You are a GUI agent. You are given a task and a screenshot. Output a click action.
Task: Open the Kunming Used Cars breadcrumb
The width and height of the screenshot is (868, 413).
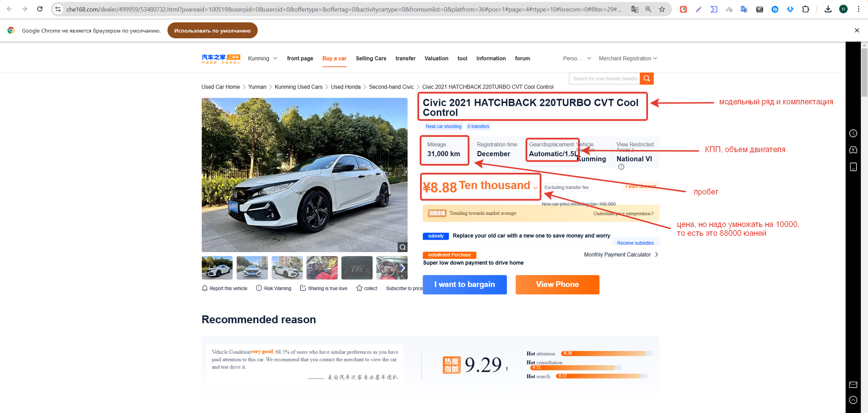[x=298, y=87]
